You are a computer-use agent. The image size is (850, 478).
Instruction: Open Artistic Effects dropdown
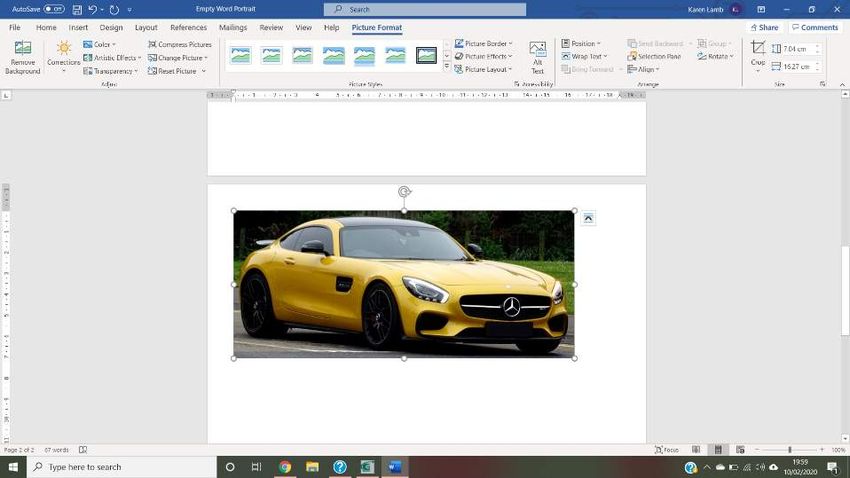click(112, 57)
